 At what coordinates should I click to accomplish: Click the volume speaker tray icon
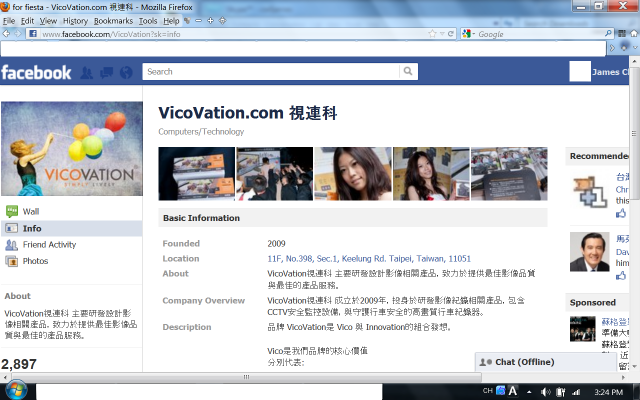(545, 392)
